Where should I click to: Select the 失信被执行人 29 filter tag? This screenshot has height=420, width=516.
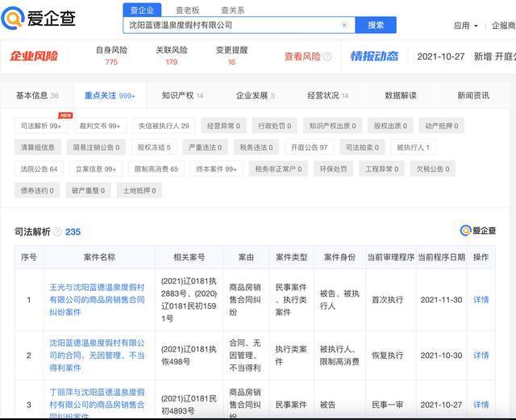point(164,126)
